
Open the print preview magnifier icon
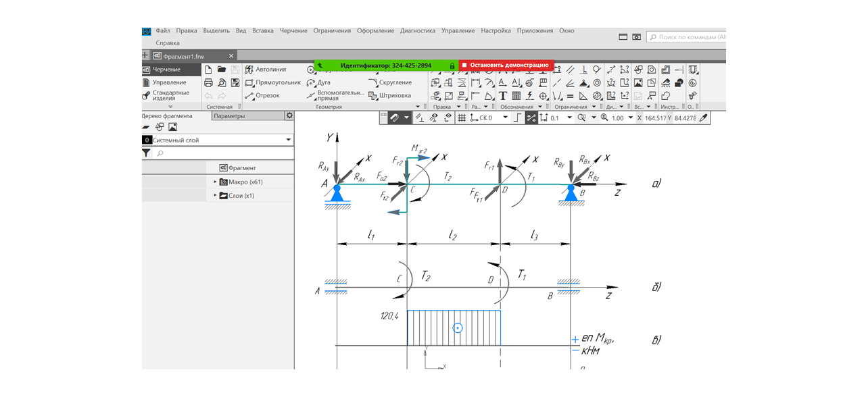(222, 83)
